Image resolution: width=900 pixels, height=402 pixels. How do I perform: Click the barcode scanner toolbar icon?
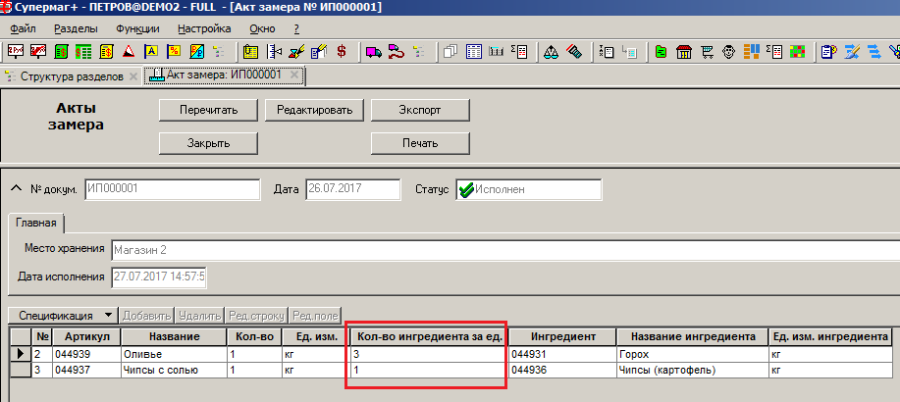click(574, 52)
